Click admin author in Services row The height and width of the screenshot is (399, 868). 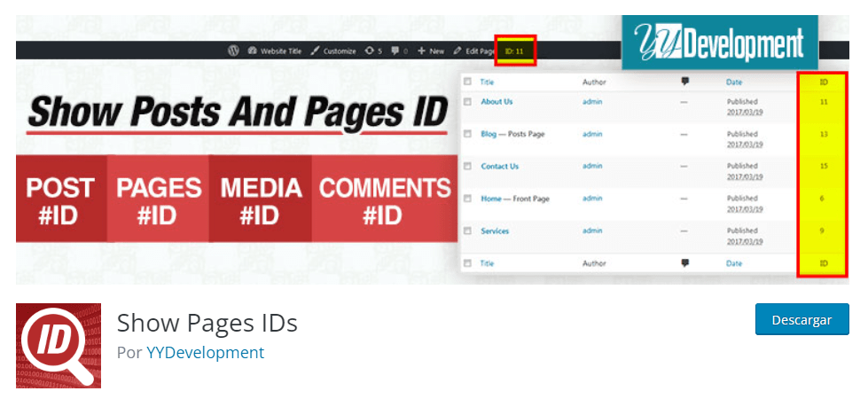592,231
